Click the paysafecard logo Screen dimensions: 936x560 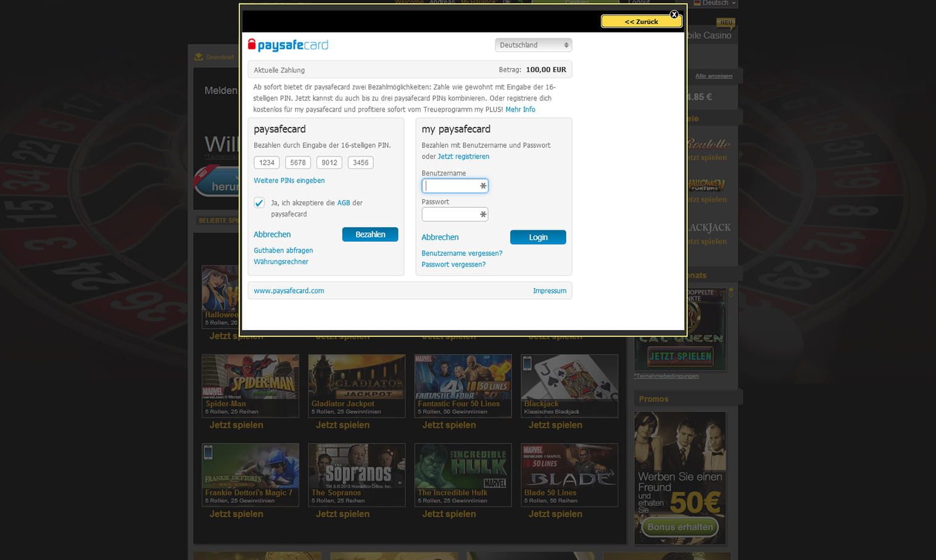tap(288, 45)
